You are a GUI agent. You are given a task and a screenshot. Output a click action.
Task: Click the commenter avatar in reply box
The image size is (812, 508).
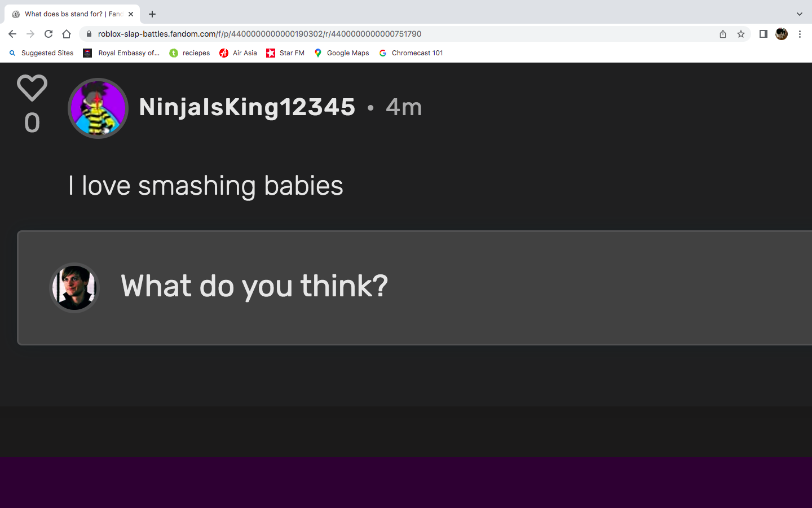(74, 287)
